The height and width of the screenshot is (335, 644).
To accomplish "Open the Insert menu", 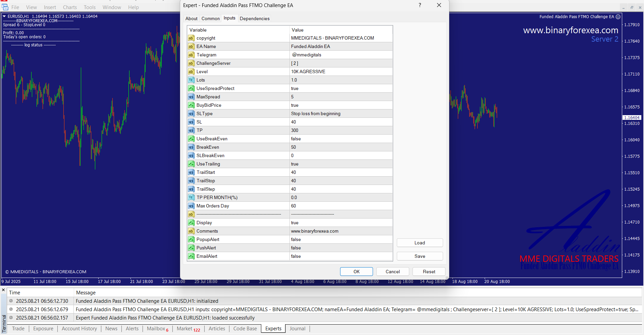I will pos(50,7).
